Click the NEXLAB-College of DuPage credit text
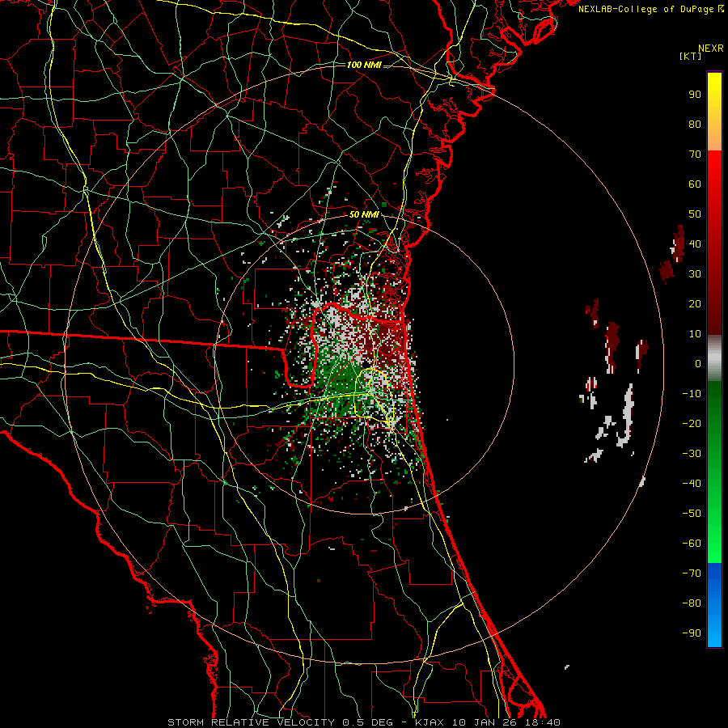728x728 pixels. click(651, 9)
